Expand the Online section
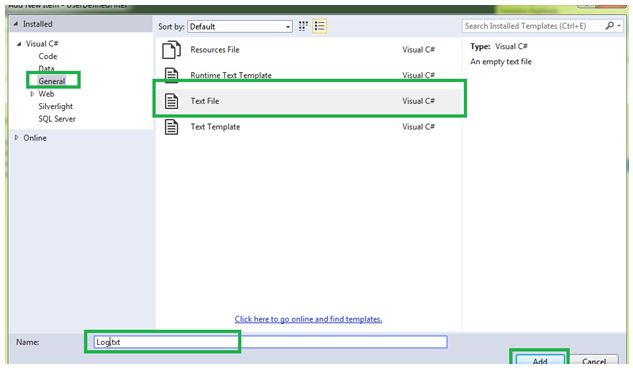 16,138
